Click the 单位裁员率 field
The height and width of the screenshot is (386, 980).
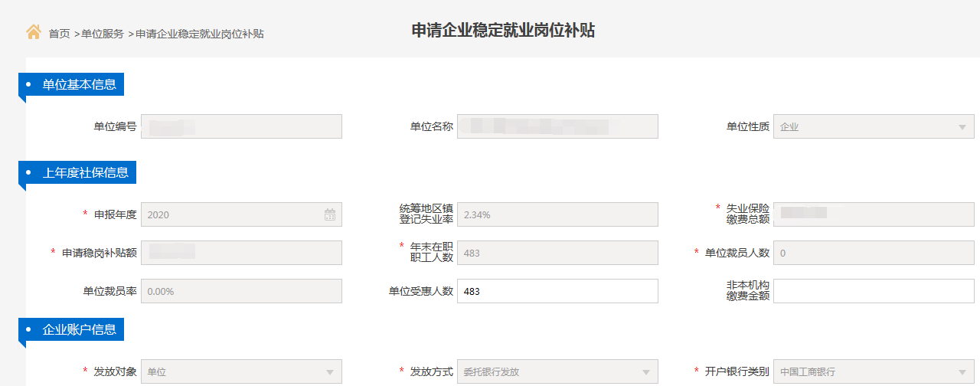tap(241, 291)
